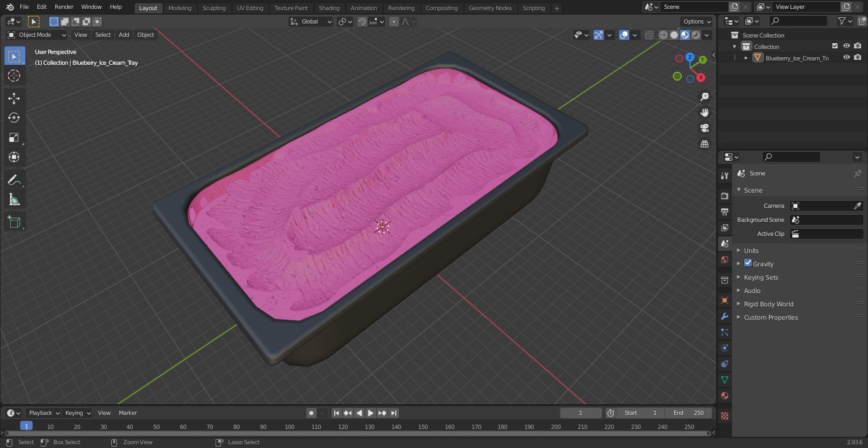This screenshot has height=448, width=868.
Task: Open Global transform orientation dropdown
Action: pos(311,22)
